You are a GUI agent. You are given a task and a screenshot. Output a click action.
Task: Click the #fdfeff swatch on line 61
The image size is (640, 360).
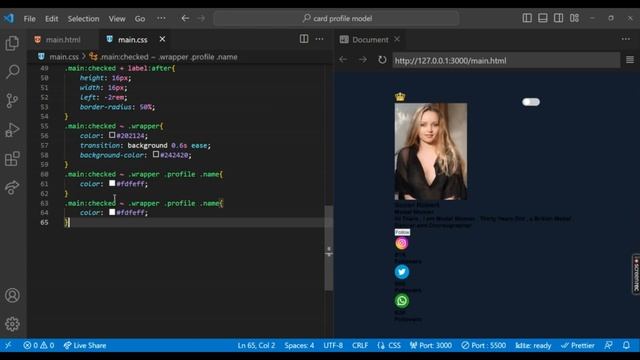112,183
